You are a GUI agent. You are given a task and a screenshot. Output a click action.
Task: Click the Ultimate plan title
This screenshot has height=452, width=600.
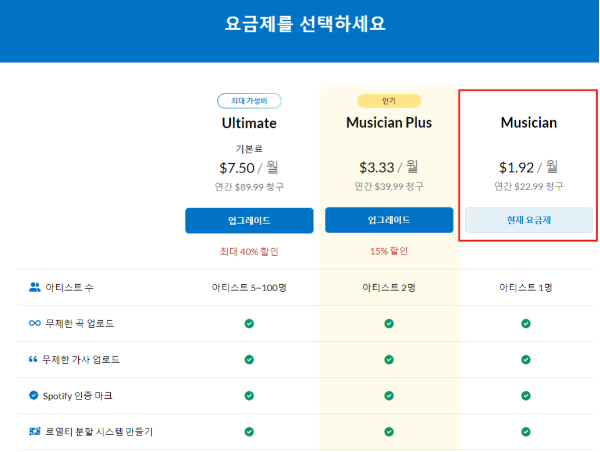coord(249,123)
